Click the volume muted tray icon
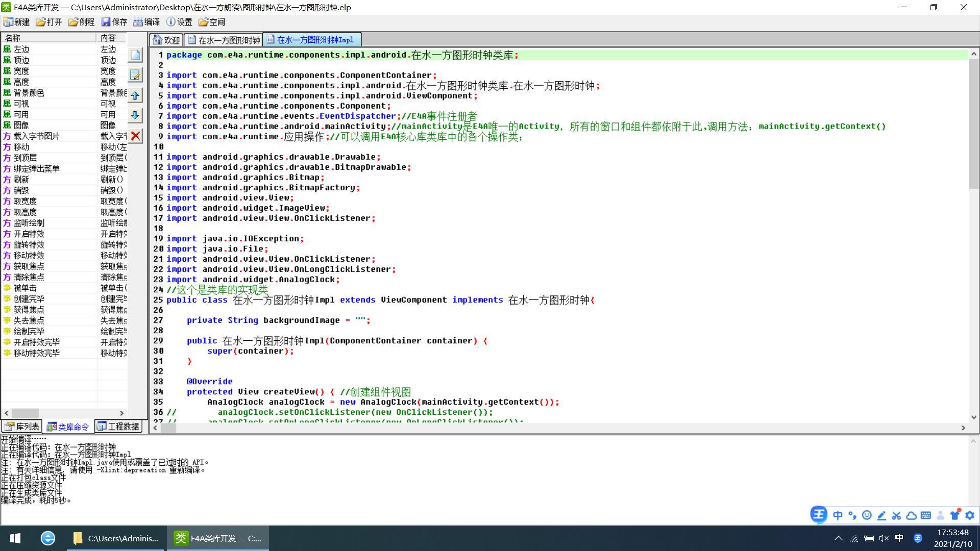The width and height of the screenshot is (980, 551). pyautogui.click(x=884, y=538)
